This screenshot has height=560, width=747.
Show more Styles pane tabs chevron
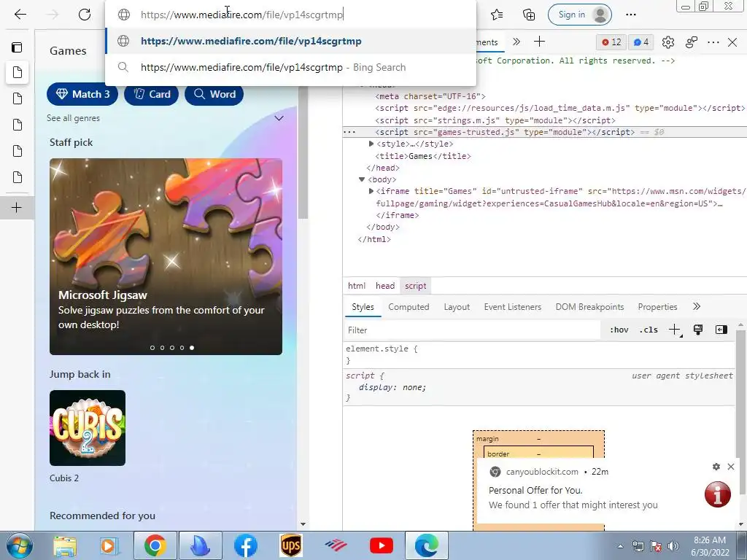(697, 307)
